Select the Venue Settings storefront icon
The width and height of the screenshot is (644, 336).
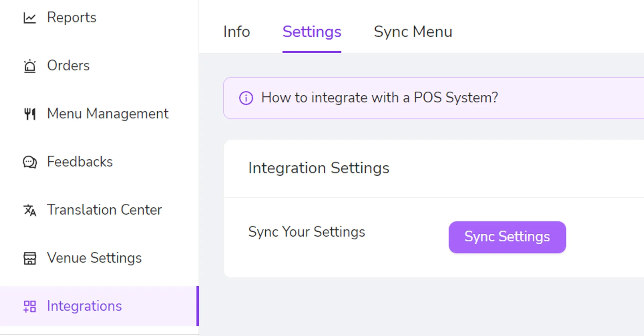(30, 258)
